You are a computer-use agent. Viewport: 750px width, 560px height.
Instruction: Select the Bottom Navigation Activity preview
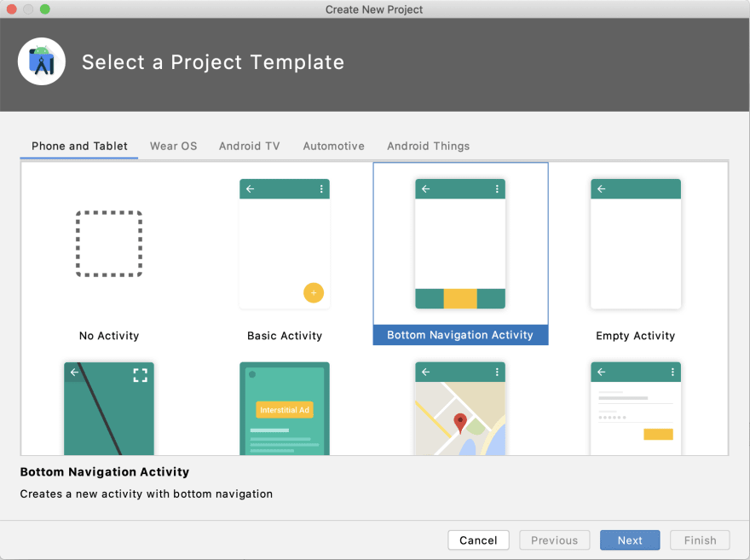[x=460, y=244]
